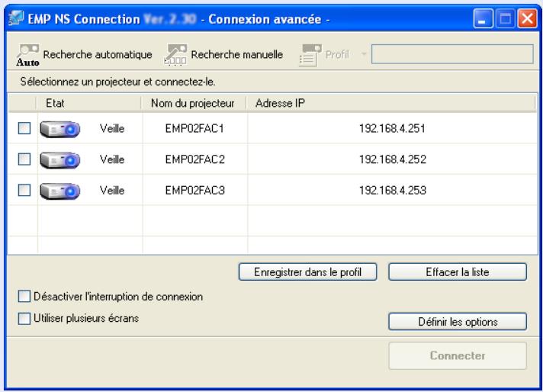The height and width of the screenshot is (392, 543).
Task: Open Définir les options button
Action: (x=458, y=322)
